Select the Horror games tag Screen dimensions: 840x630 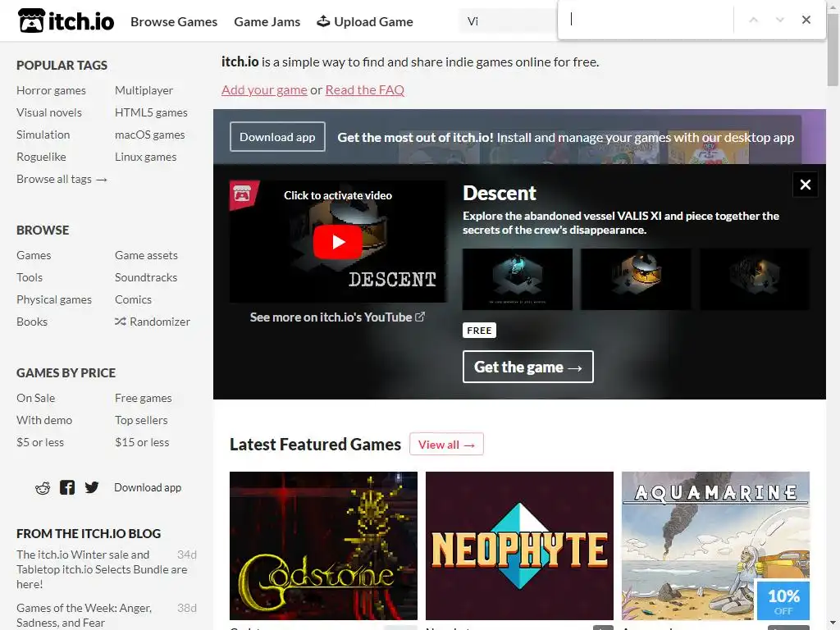(x=51, y=90)
